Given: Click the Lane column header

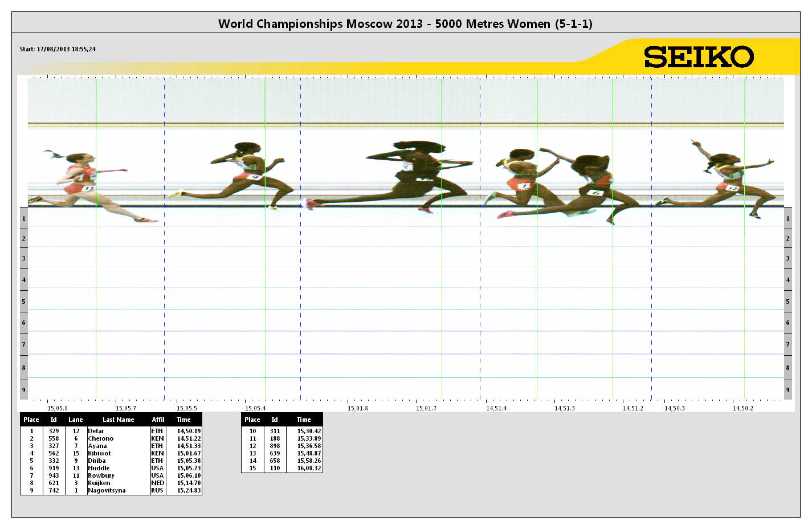Looking at the screenshot, I should click(x=76, y=420).
